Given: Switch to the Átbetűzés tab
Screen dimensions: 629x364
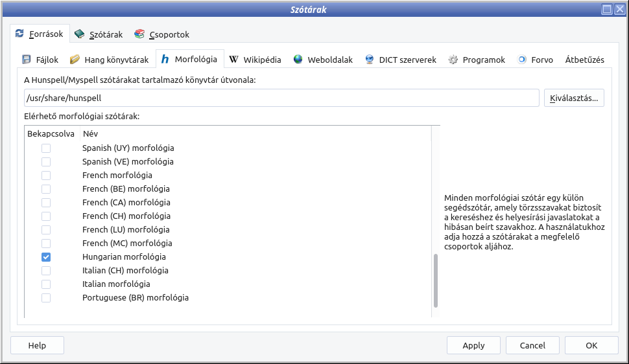Looking at the screenshot, I should (584, 60).
